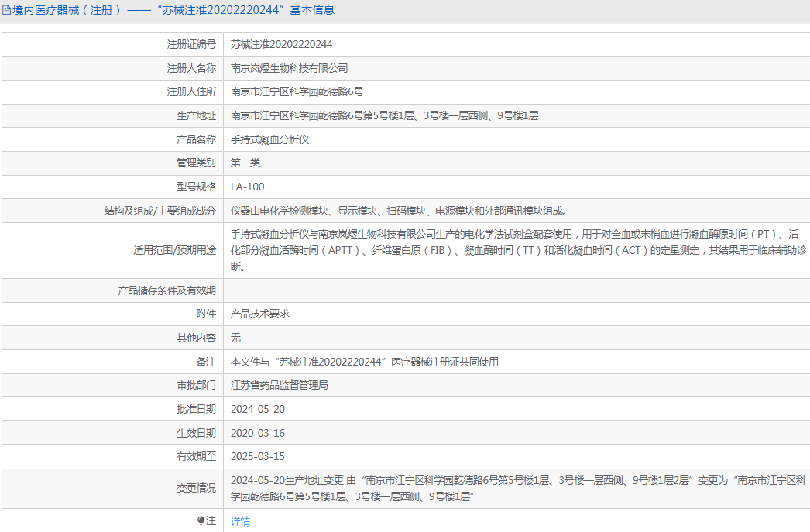Click the 型号规格 label
This screenshot has height=532, width=810.
click(196, 187)
